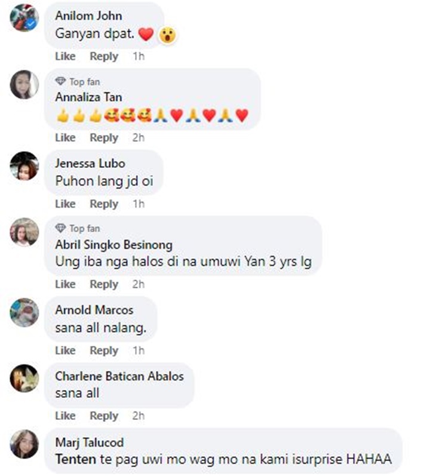Click the Tenten mention in Marj Talucod's comment
This screenshot has width=448, height=476.
tap(76, 459)
